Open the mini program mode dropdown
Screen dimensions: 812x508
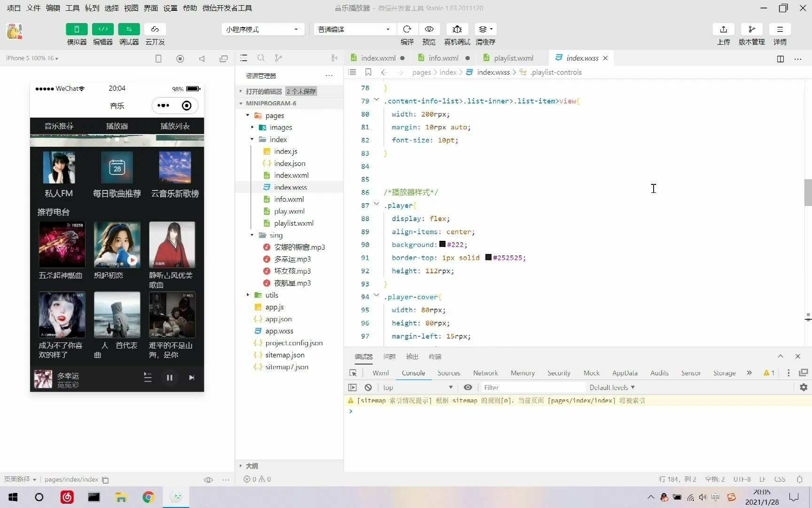(x=263, y=29)
